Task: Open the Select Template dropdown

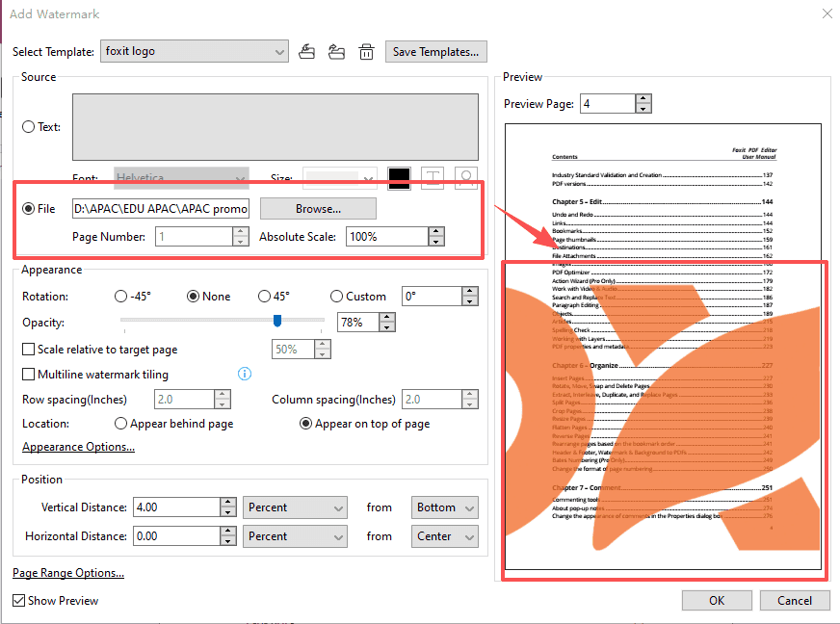Action: pos(195,51)
